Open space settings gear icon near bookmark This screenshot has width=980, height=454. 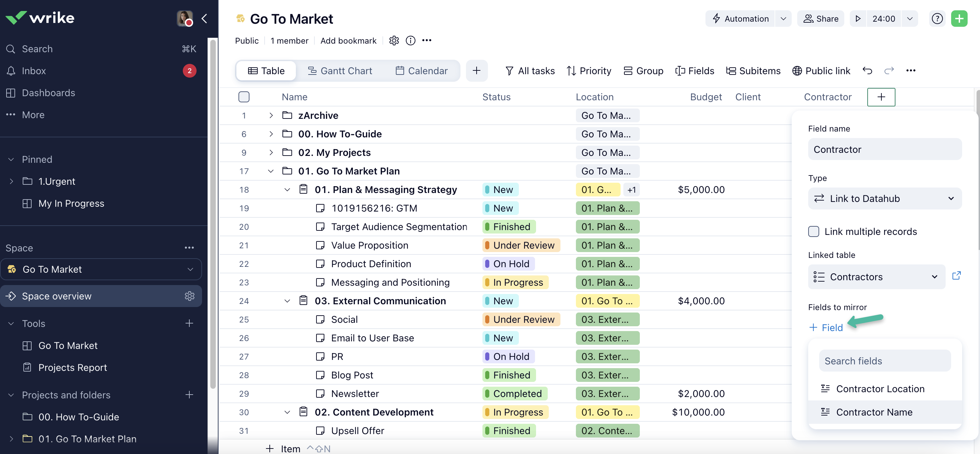pyautogui.click(x=394, y=41)
